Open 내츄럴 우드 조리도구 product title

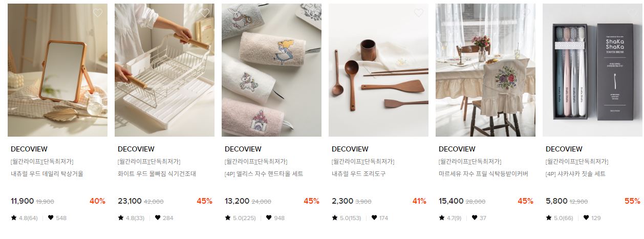point(358,174)
